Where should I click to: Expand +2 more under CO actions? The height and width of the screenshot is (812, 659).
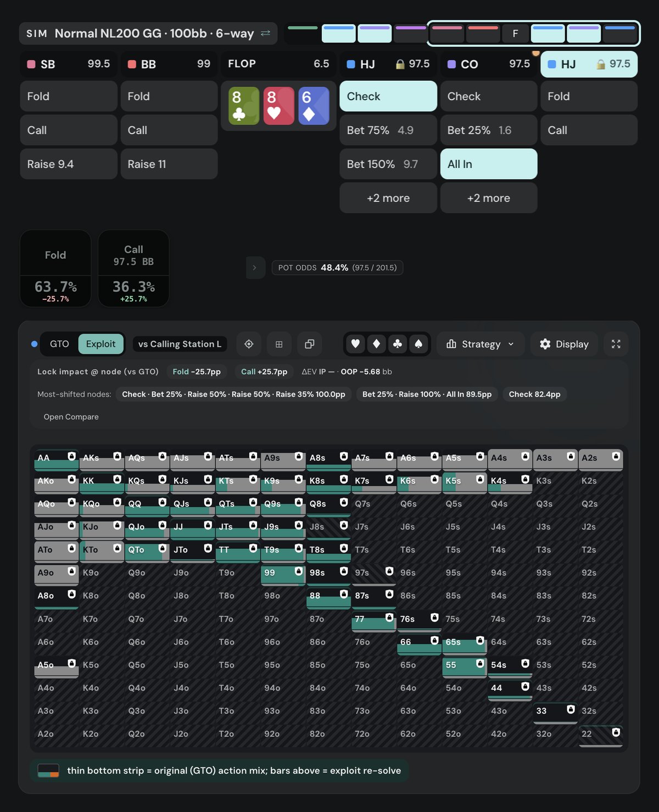489,198
